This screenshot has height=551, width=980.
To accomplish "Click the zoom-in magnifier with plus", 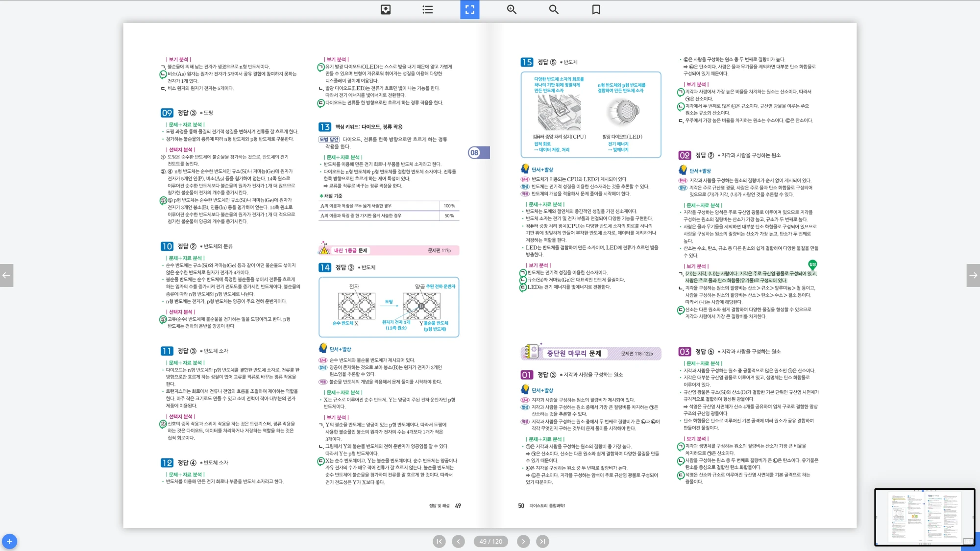I will (x=512, y=9).
